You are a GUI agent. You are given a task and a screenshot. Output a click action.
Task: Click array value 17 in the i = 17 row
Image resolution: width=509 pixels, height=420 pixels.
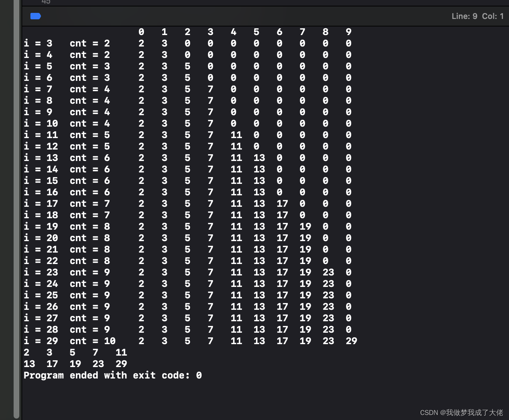282,204
